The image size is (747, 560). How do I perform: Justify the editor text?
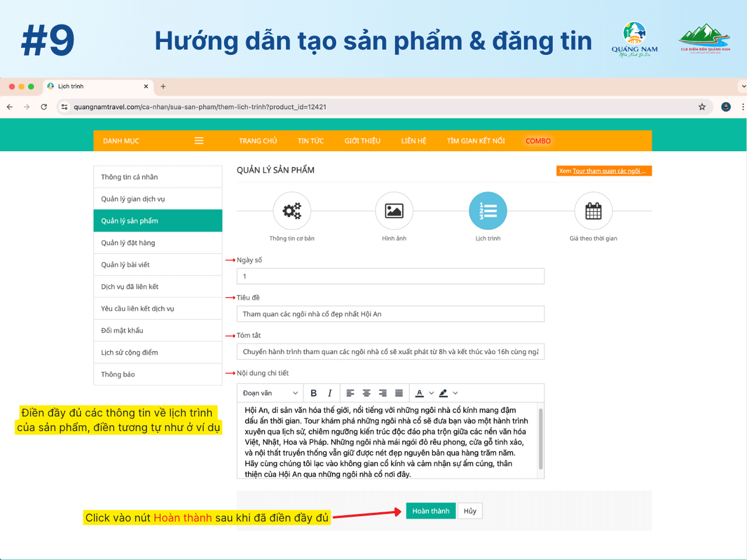point(399,393)
